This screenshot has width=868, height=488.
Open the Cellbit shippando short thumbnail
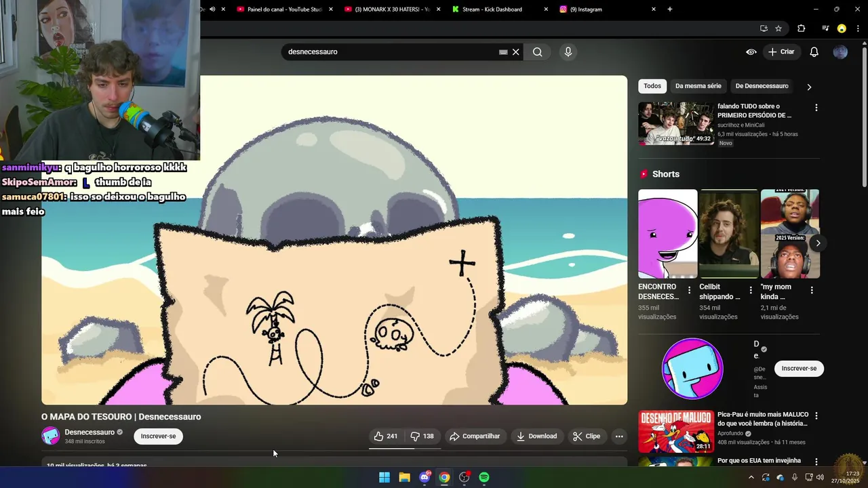pyautogui.click(x=729, y=234)
